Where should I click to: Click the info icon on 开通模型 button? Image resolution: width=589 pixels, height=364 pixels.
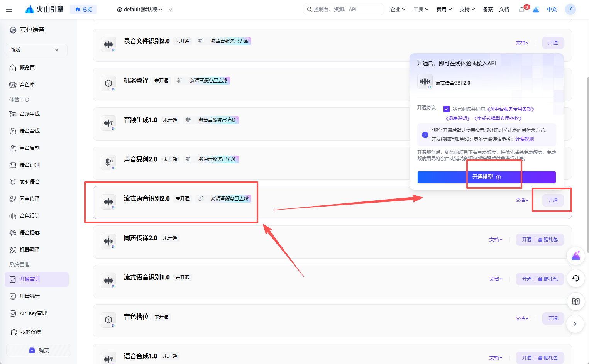click(498, 177)
